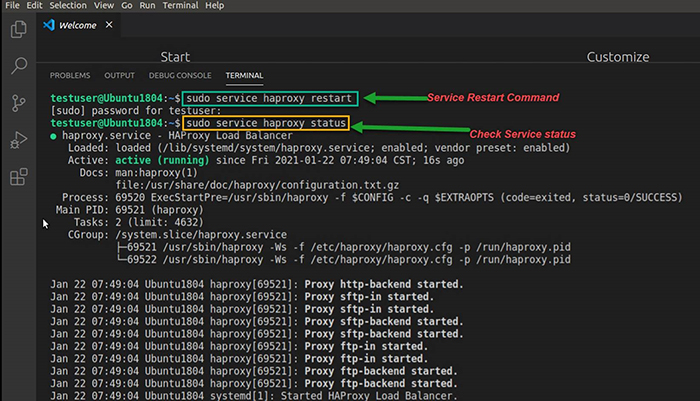Switch to the OUTPUT panel tab
Screen dimensions: 700x401
tap(119, 75)
